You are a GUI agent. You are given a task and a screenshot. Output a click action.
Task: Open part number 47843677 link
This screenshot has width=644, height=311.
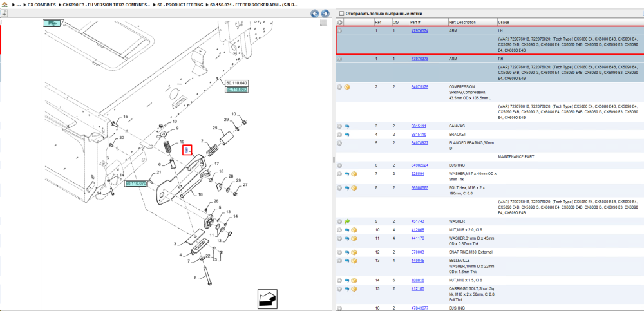pyautogui.click(x=420, y=308)
